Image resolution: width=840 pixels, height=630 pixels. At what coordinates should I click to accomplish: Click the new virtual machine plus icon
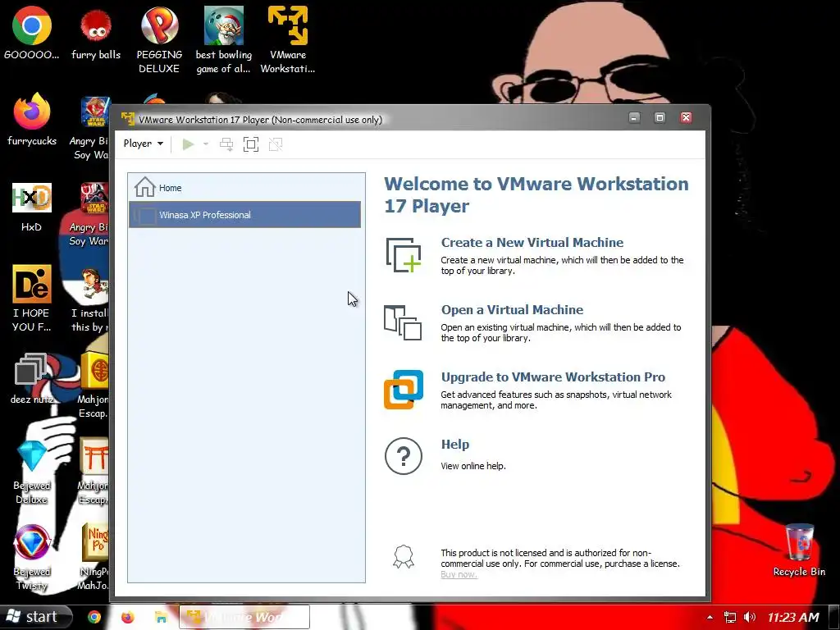point(404,255)
